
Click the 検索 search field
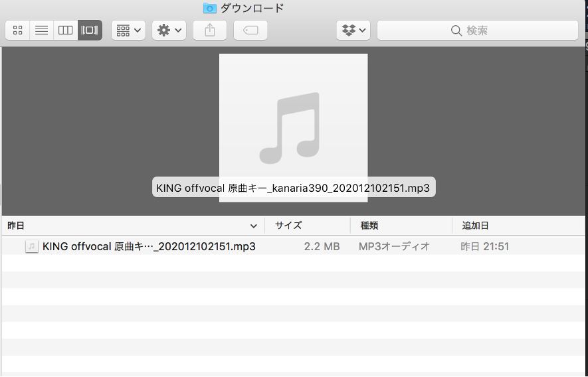pos(477,30)
